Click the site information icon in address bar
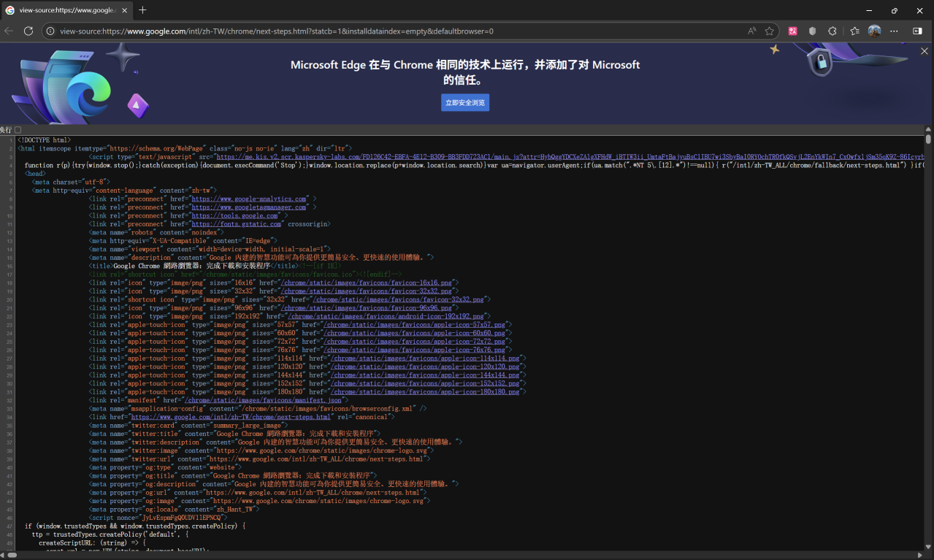 [x=50, y=31]
